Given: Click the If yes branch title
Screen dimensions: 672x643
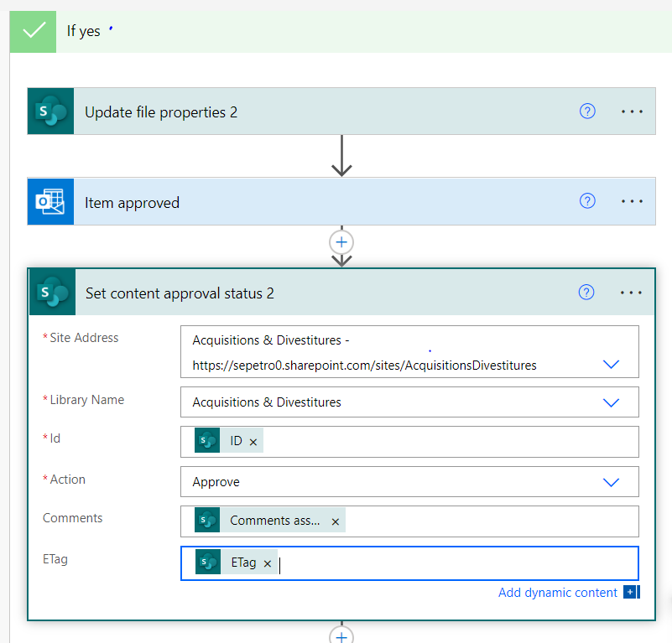Looking at the screenshot, I should coord(84,31).
